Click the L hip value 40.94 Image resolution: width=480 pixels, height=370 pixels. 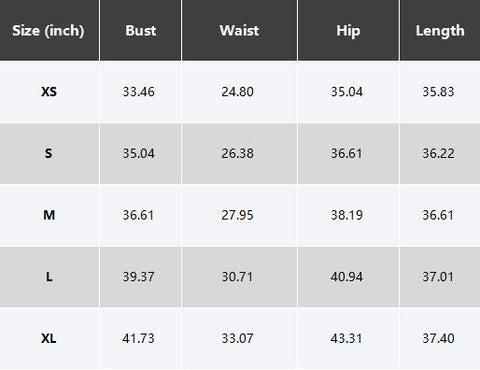pyautogui.click(x=347, y=277)
